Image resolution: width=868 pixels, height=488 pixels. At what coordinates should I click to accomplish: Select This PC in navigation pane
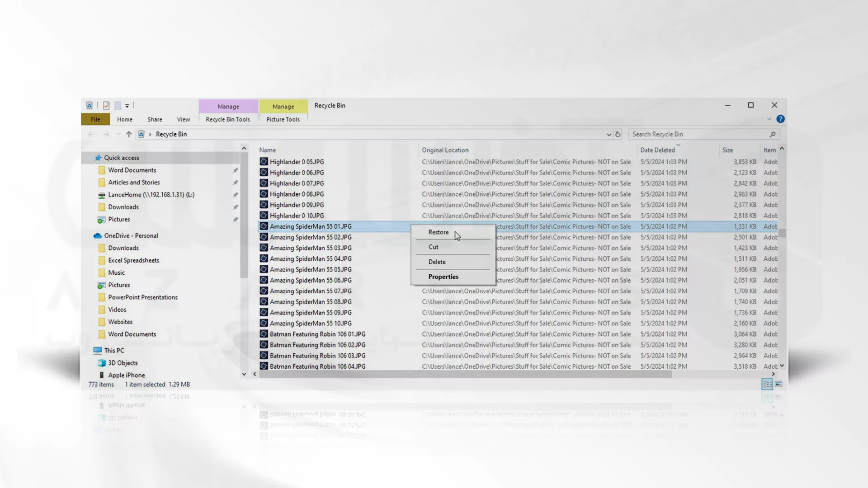tap(114, 351)
